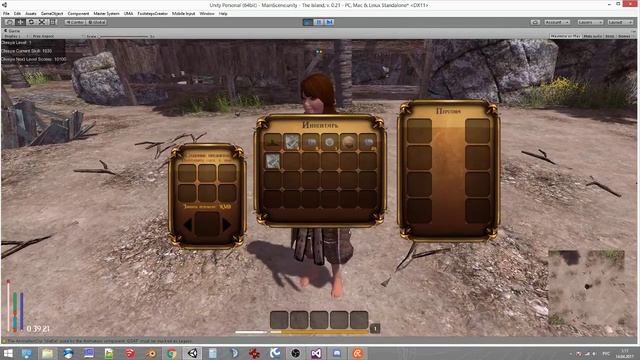The height and width of the screenshot is (360, 640).
Task: Toggle the Stats overlay button
Action: (610, 36)
